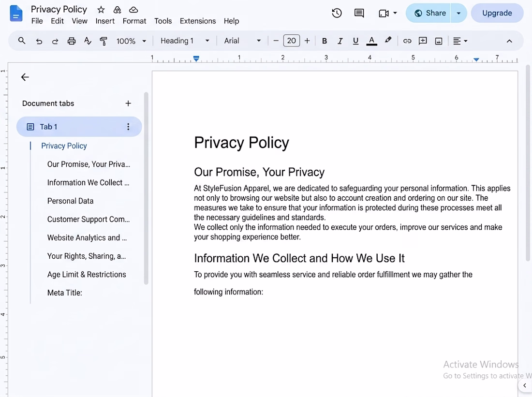Image resolution: width=532 pixels, height=397 pixels.
Task: Go to Age Limit & Restrictions outline item
Action: tap(87, 274)
